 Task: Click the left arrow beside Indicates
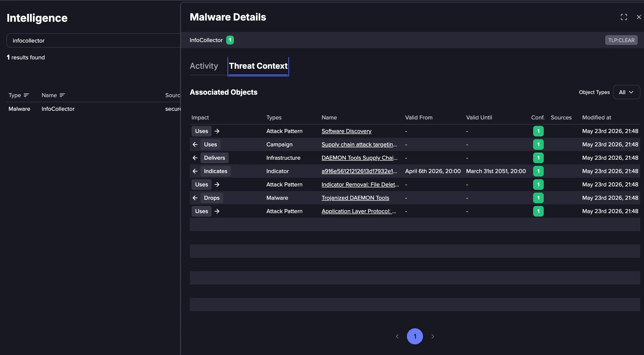[195, 171]
